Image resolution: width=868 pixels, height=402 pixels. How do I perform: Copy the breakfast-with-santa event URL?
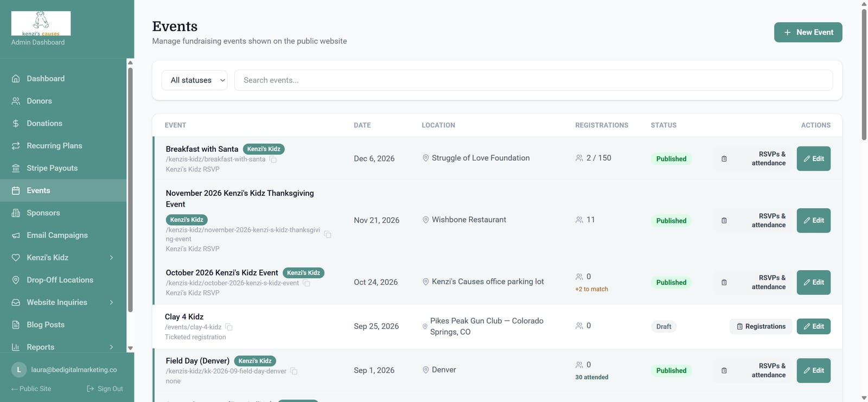pyautogui.click(x=273, y=159)
